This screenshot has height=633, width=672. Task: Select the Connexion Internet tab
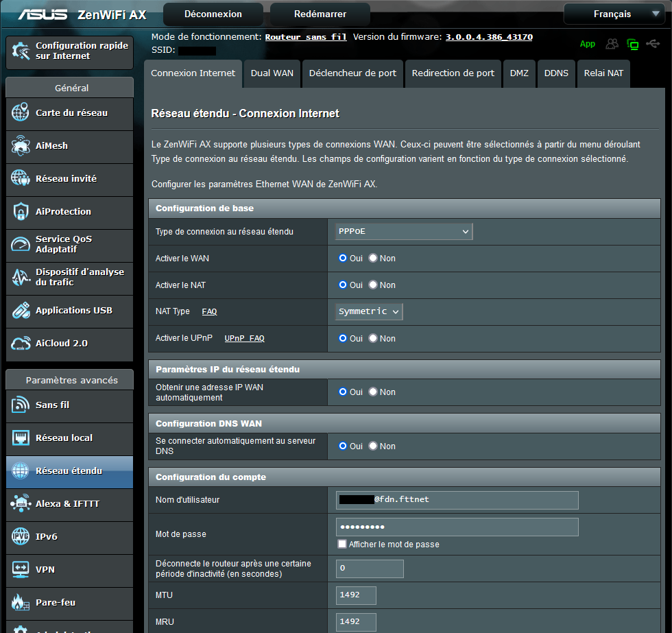pos(193,73)
